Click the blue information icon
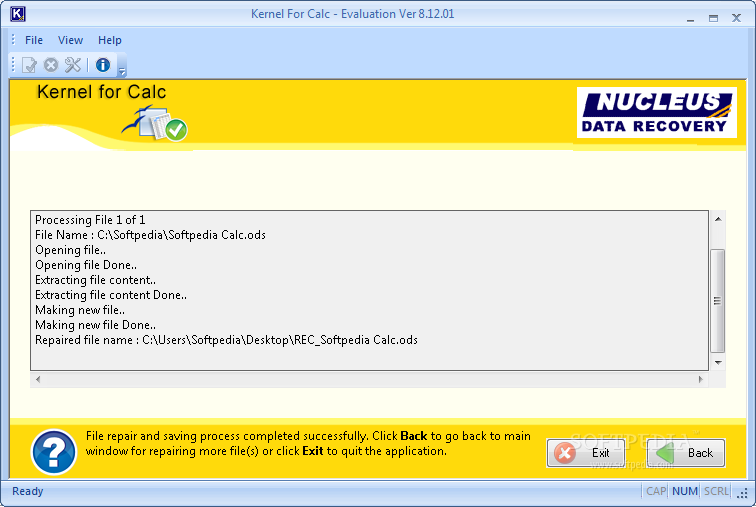Viewport: 756px width, 507px height. point(103,65)
